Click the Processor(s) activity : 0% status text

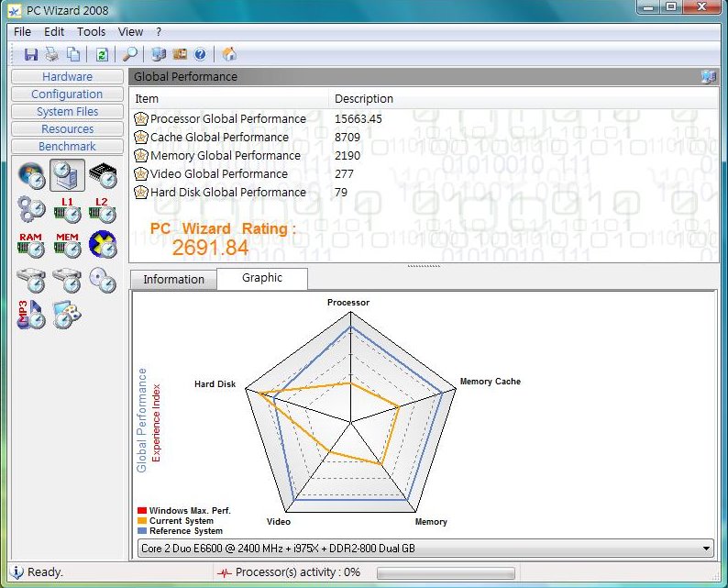pyautogui.click(x=298, y=572)
